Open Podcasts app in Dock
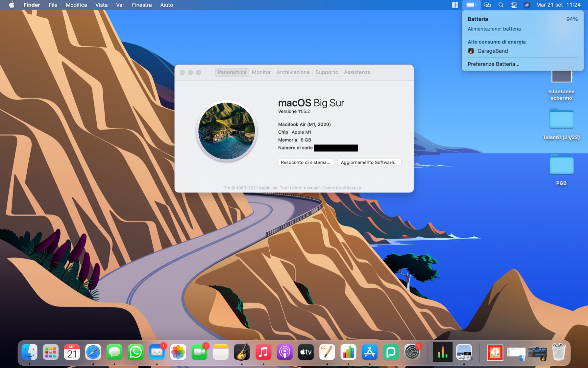Viewport: 588px width, 368px height. click(x=284, y=352)
